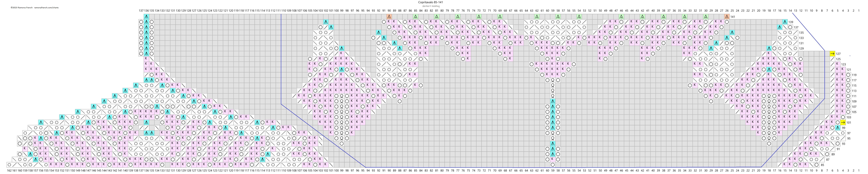Image resolution: width=868 pixels, height=174 pixels.
Task: Select the topmost cyan decrease in column 136
Action: coord(146,17)
